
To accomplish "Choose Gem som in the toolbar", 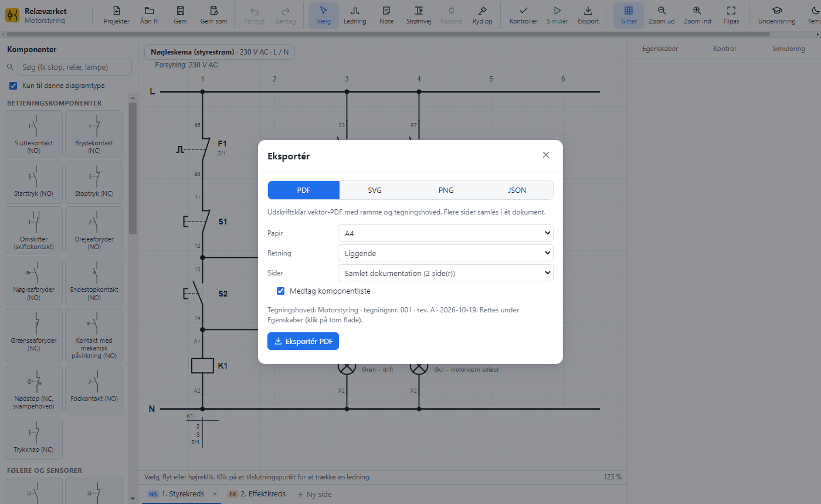I will coord(213,15).
